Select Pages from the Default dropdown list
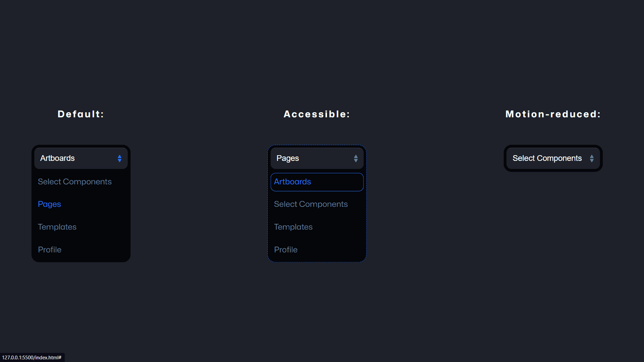This screenshot has height=362, width=644. [50, 204]
